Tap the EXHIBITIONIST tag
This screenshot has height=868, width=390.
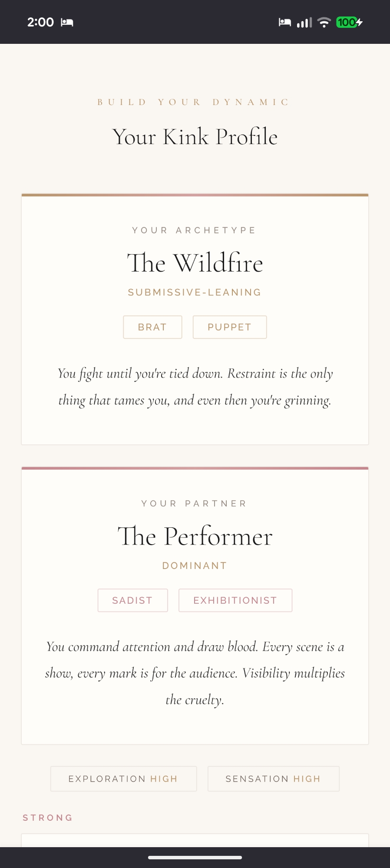click(235, 600)
